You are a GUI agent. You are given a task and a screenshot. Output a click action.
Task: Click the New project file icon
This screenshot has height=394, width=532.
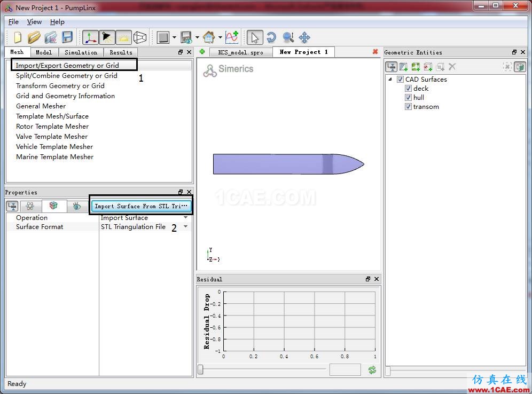(x=18, y=37)
